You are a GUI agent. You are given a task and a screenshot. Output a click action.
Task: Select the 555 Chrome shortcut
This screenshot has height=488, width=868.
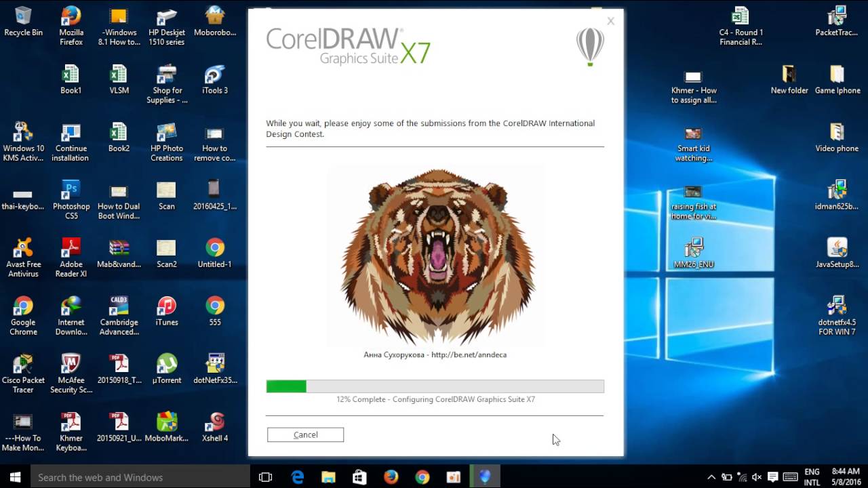pos(215,311)
